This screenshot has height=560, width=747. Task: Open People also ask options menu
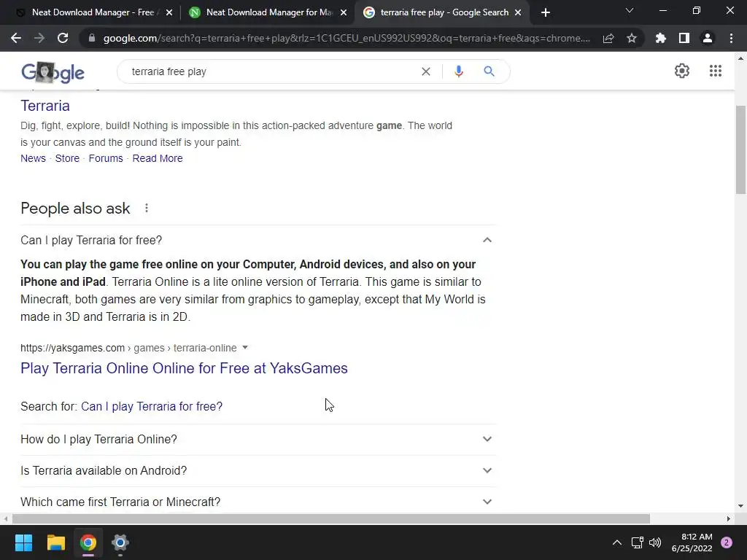147,208
